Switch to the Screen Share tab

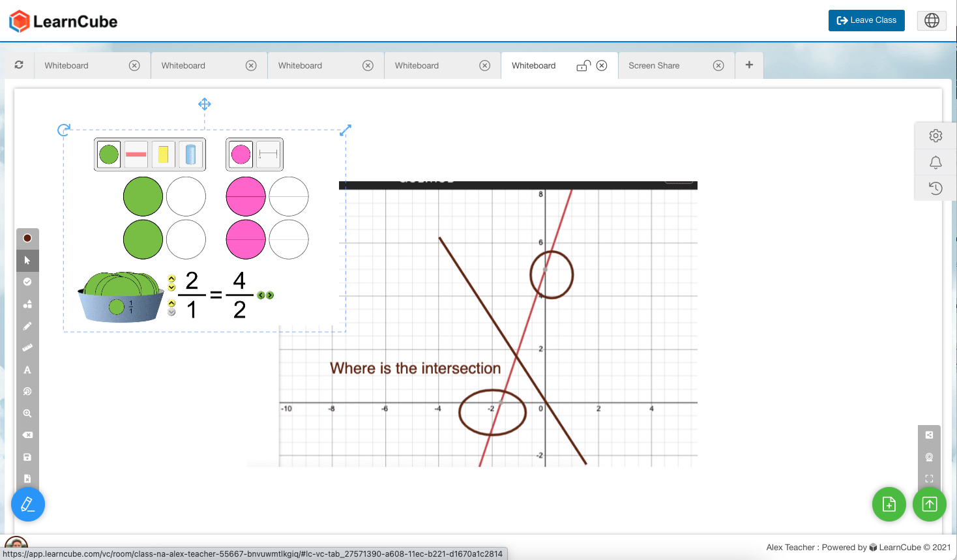tap(654, 66)
